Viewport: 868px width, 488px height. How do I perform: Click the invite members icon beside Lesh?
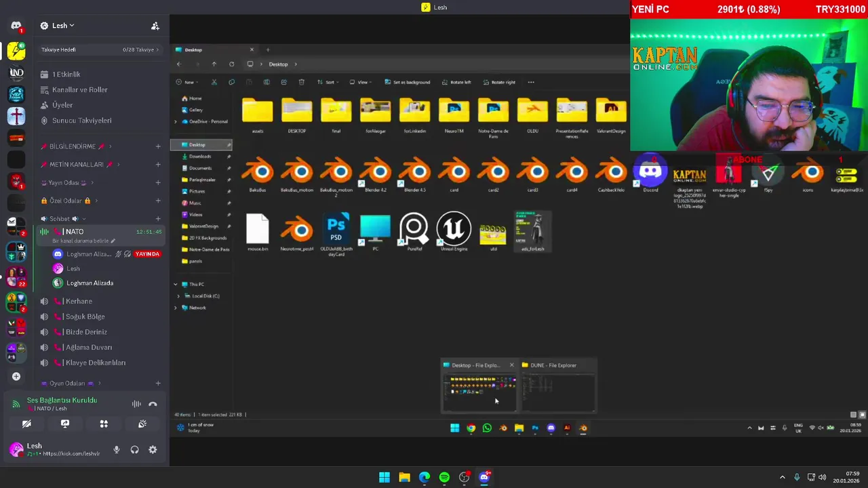point(155,26)
